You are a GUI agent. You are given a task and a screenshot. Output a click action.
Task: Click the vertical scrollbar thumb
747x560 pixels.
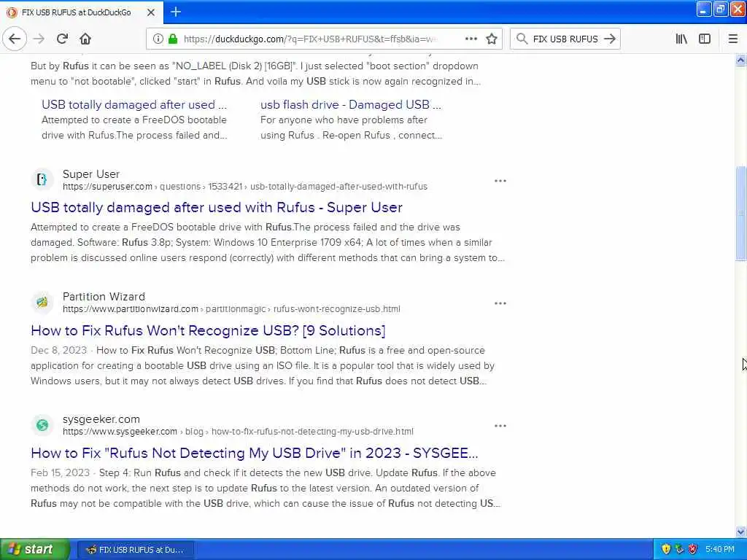pos(741,213)
